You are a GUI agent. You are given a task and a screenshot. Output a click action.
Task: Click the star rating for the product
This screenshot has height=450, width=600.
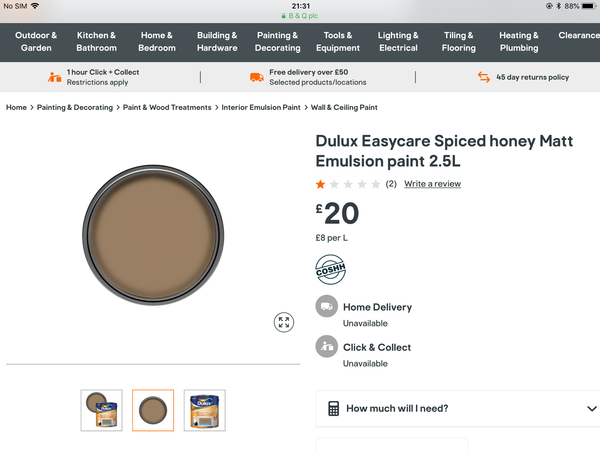click(348, 184)
